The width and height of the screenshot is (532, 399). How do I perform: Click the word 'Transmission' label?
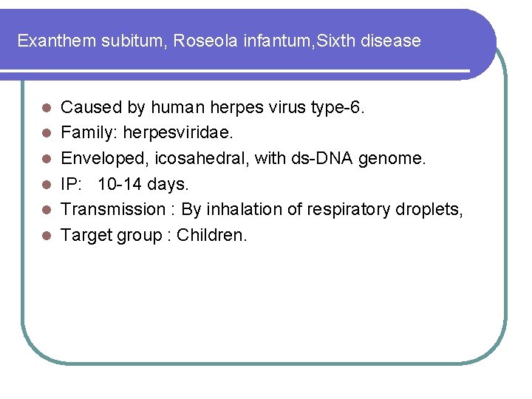[113, 209]
